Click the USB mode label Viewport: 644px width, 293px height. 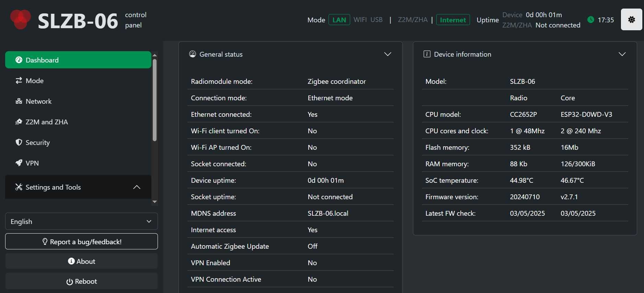click(x=377, y=20)
